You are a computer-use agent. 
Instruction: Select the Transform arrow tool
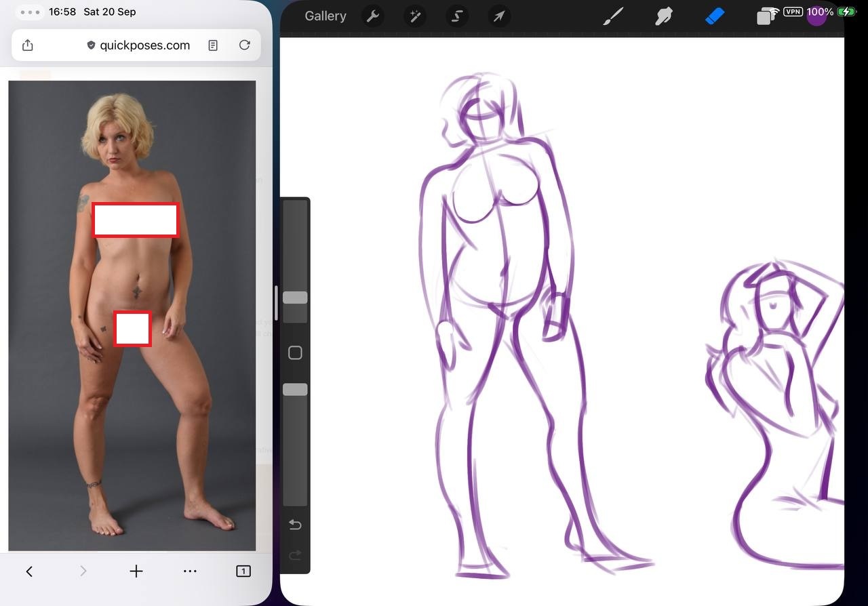[498, 16]
